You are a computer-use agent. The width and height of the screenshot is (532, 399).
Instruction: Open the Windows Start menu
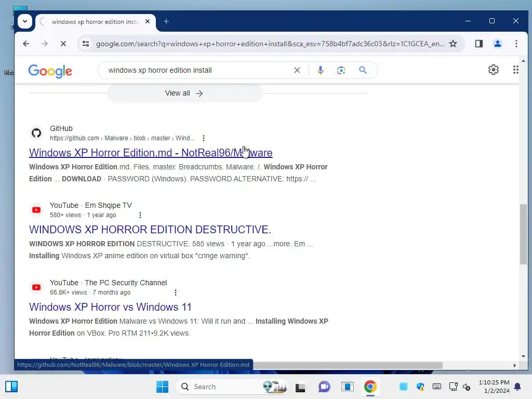click(x=162, y=387)
